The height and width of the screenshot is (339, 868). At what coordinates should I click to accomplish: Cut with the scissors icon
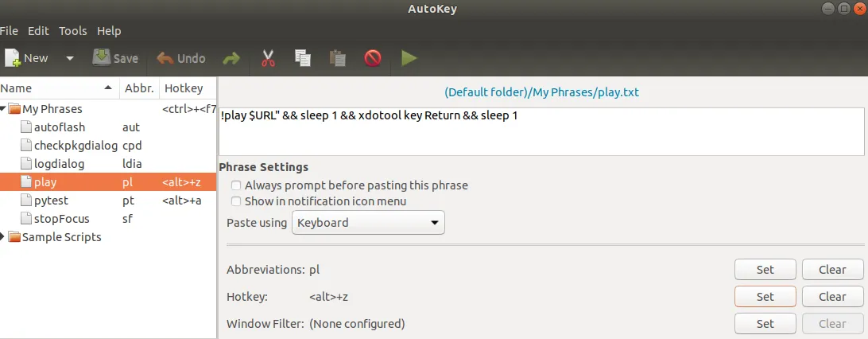pos(268,58)
